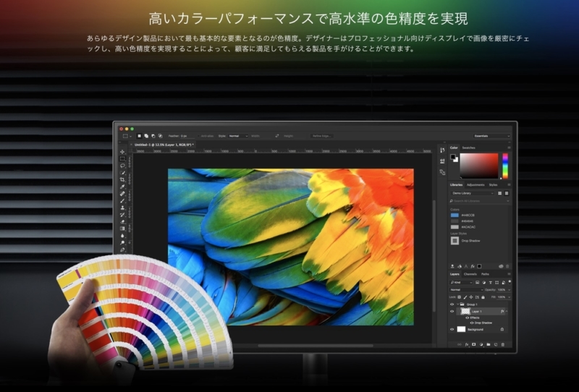This screenshot has width=579, height=392.
Task: Switch Libraries to grid view
Action: [499, 193]
